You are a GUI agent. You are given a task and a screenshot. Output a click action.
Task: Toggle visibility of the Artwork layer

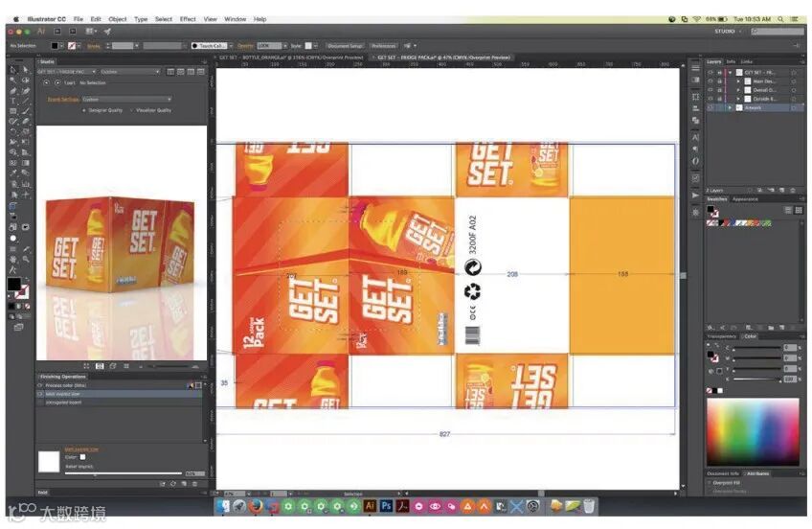click(711, 107)
